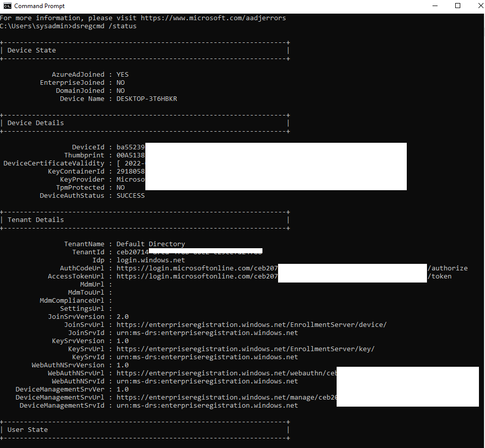The width and height of the screenshot is (485, 448).
Task: Click the User State section header
Action: 28,429
